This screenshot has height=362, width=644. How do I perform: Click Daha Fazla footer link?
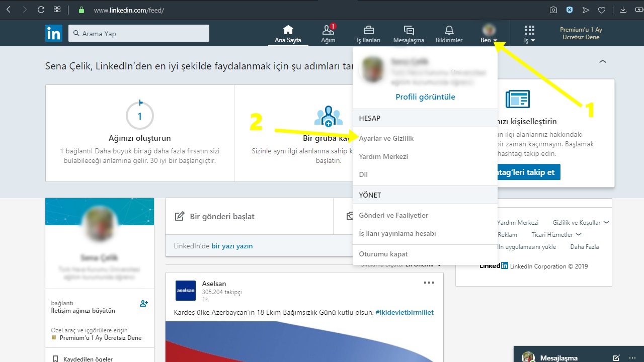click(x=584, y=246)
